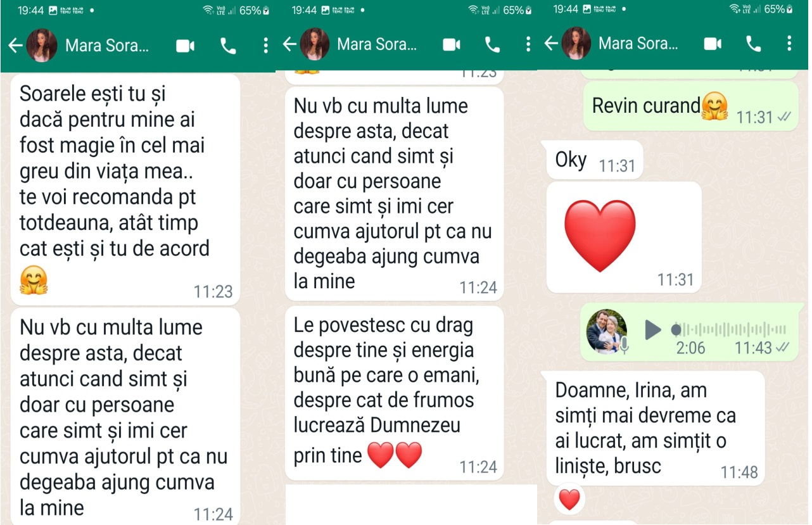Screen dimensions: 812x525
Task: Click the voice message seek dot
Action: (676, 329)
